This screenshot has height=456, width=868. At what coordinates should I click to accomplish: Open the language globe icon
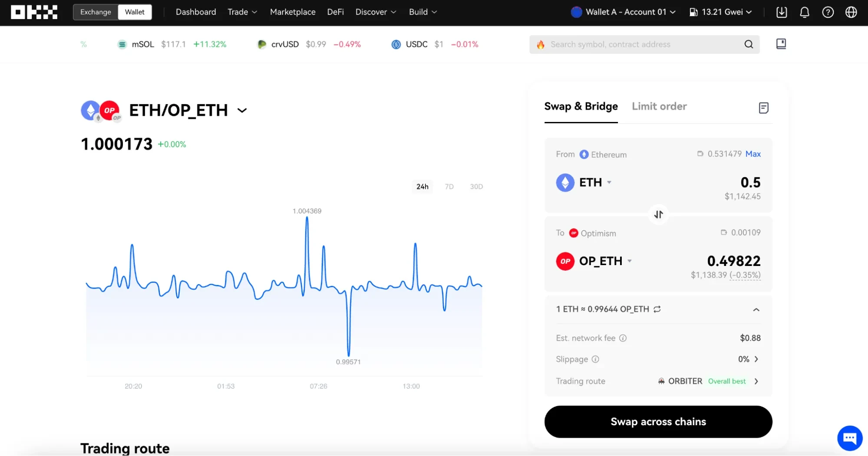(x=851, y=12)
